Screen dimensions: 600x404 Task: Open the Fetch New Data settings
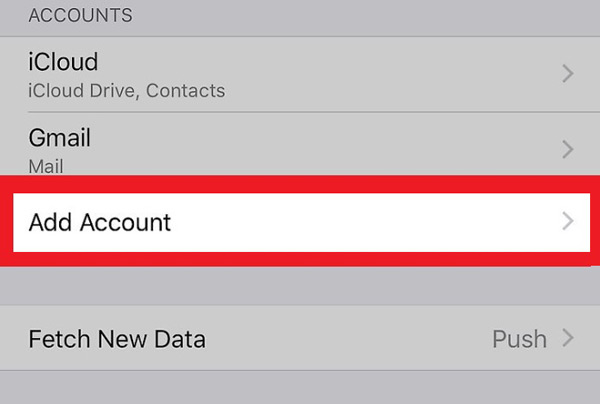click(x=117, y=339)
